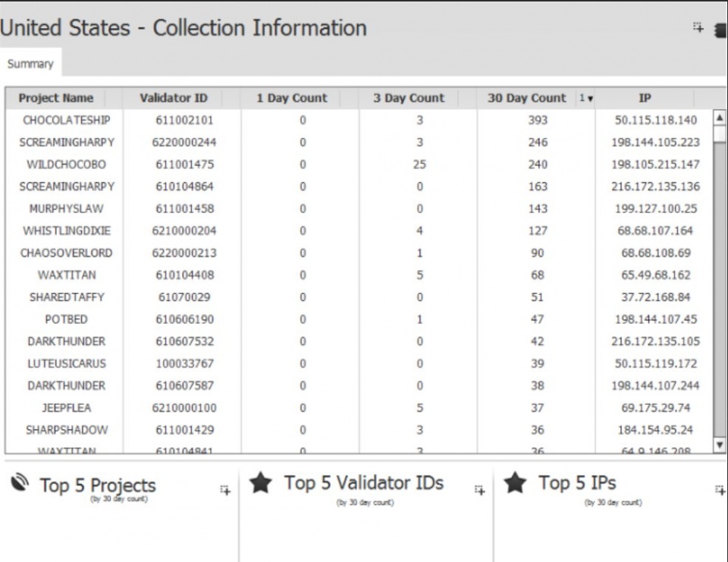Select IP address 68.68.108.69 cell
The width and height of the screenshot is (728, 562).
pos(655,253)
